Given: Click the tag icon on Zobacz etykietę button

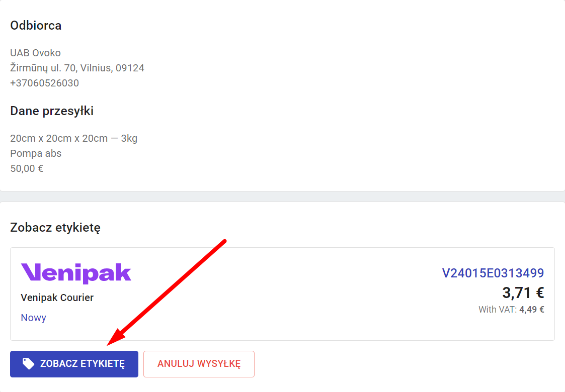Looking at the screenshot, I should click(x=29, y=363).
